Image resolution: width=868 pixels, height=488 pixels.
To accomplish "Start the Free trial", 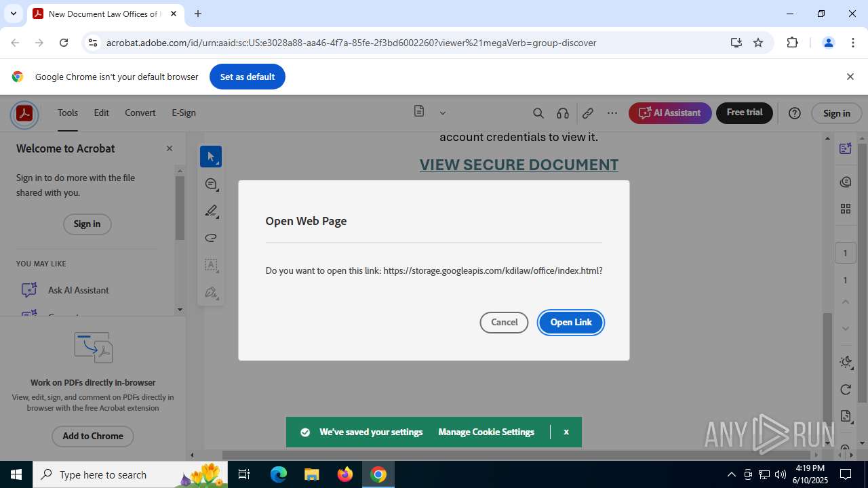I will [x=745, y=113].
